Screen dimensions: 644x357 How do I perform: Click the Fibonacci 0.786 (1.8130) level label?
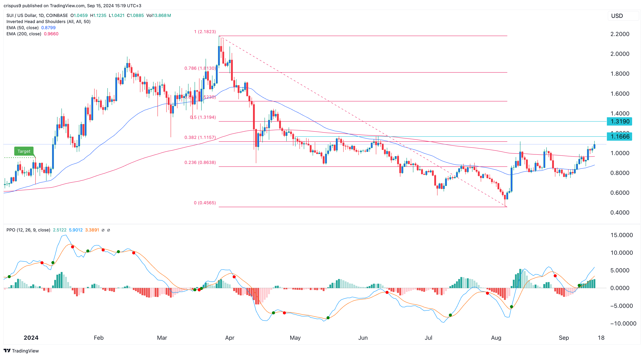[200, 68]
